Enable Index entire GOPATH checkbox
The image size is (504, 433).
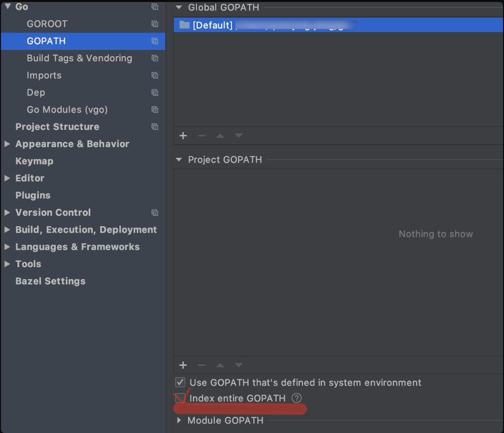[x=180, y=398]
